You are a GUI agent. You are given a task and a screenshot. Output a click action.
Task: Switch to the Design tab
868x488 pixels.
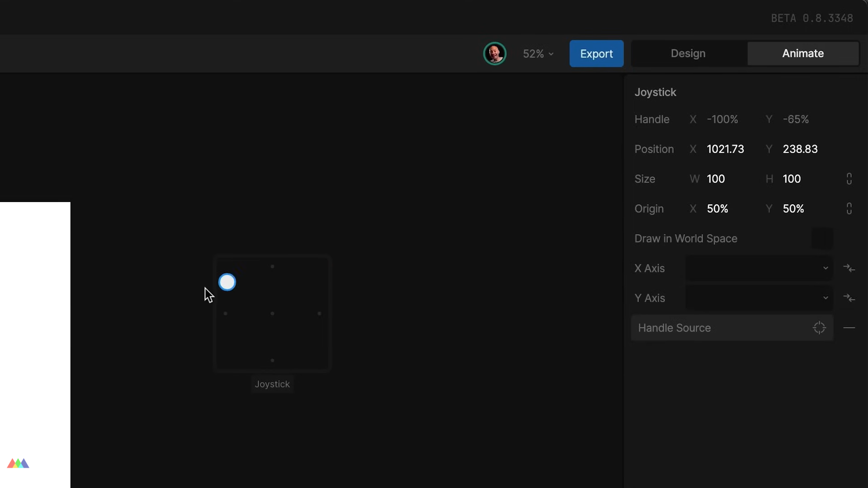coord(688,53)
